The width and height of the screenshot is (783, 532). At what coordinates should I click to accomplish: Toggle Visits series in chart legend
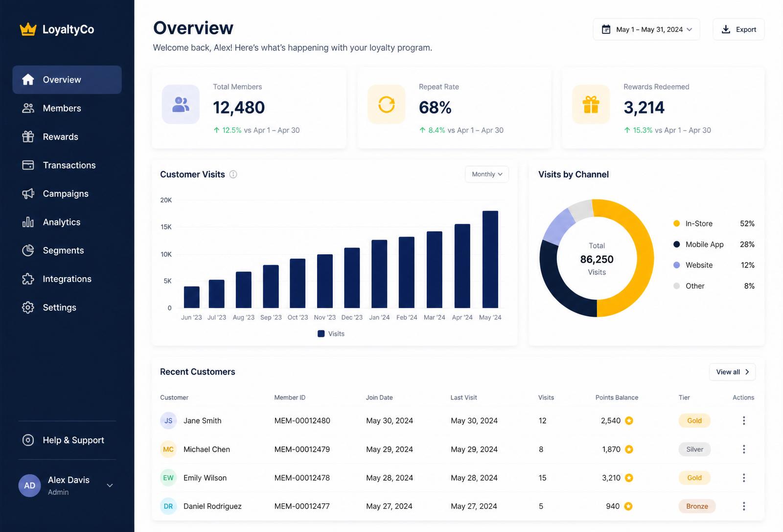(x=331, y=333)
